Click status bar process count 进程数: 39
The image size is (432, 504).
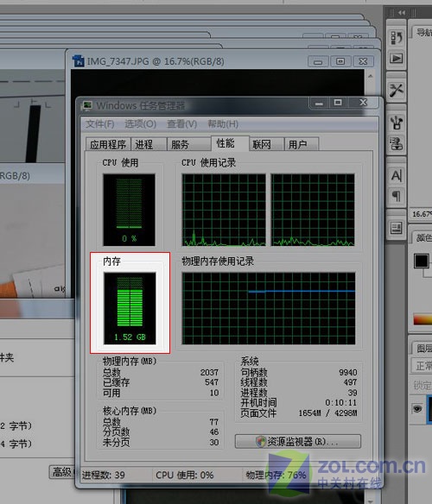(x=104, y=475)
